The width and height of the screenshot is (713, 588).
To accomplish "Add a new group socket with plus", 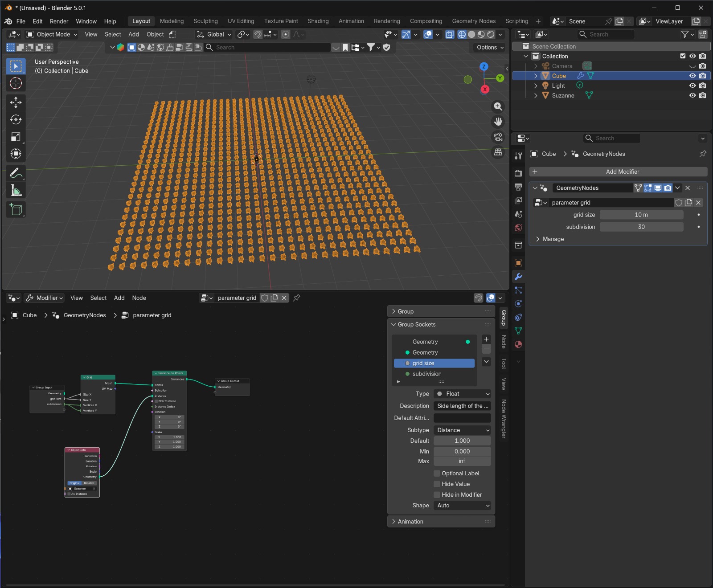I will click(486, 339).
